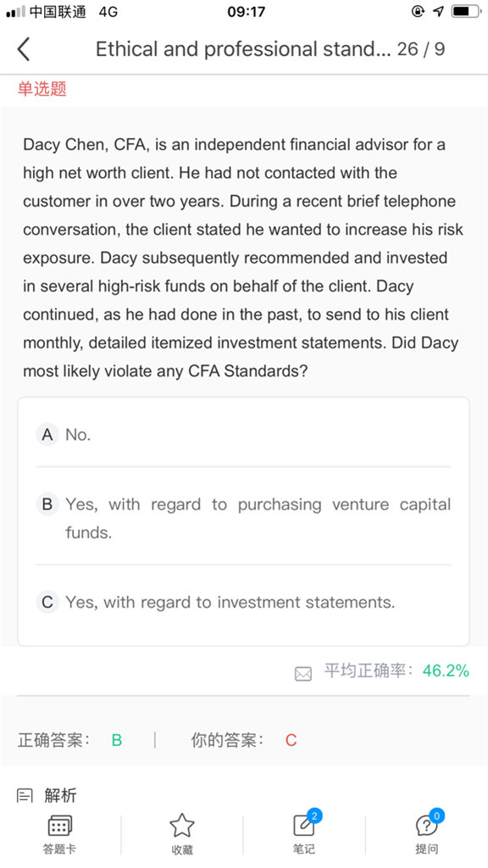Select option A circle letter
Viewport: 488px width, 868px height.
point(47,435)
